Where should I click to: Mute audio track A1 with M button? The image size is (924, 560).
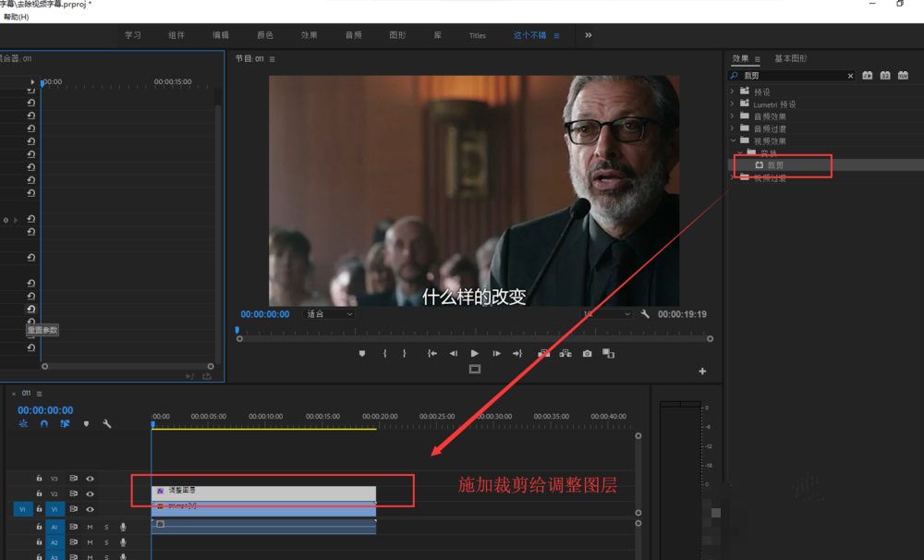(91, 528)
